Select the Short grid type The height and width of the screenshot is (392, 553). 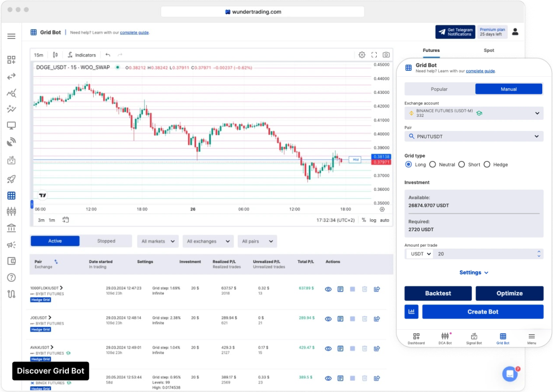point(461,164)
